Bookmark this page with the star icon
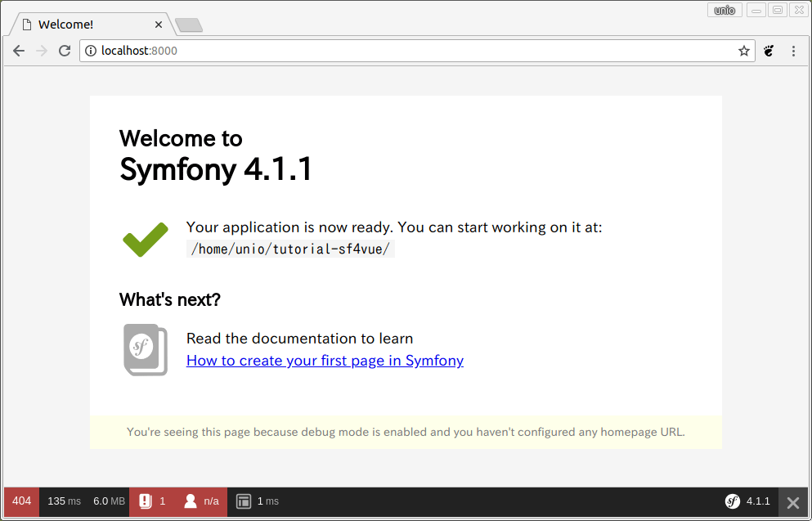The image size is (812, 521). (x=743, y=51)
